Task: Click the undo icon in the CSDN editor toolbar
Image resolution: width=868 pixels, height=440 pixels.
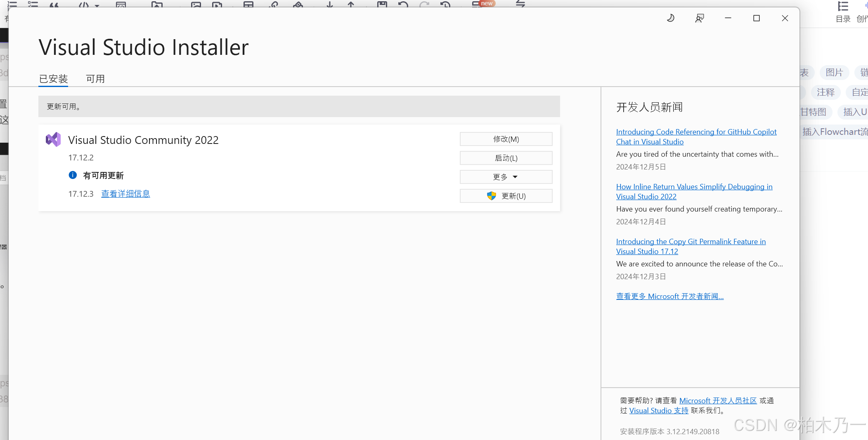Action: (403, 4)
